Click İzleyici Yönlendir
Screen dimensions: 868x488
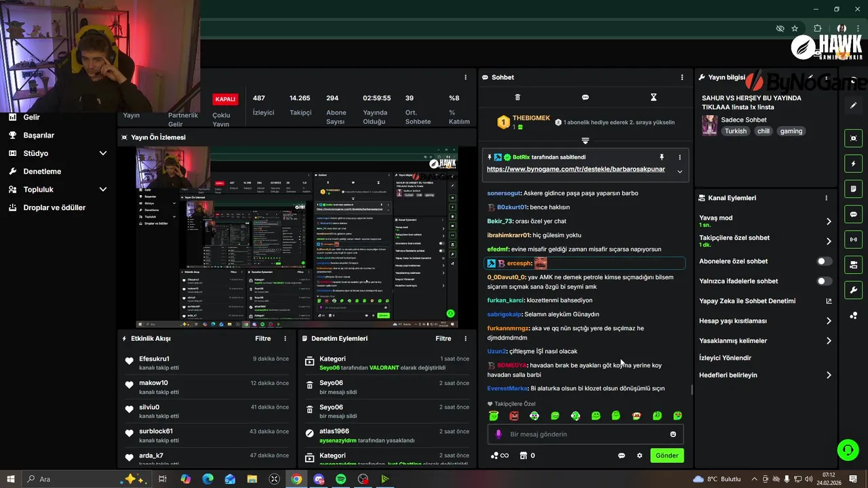coord(725,358)
